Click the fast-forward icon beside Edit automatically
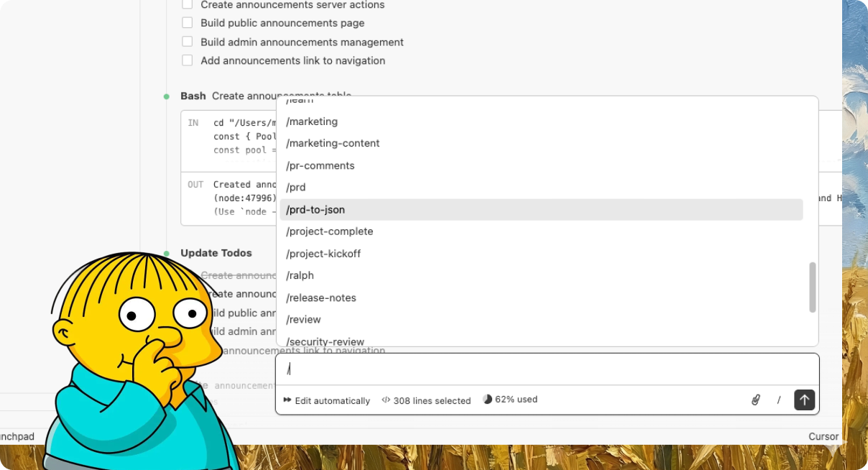The image size is (868, 470). coord(287,400)
